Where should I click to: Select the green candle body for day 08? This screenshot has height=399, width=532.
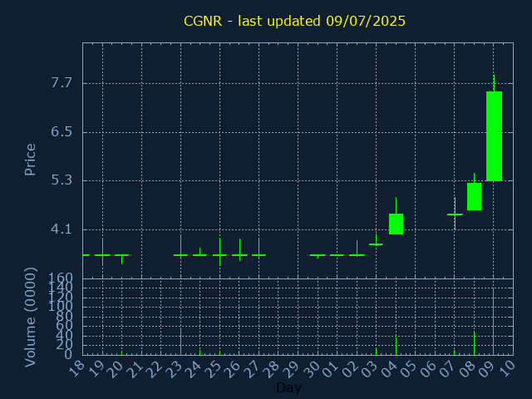(475, 196)
